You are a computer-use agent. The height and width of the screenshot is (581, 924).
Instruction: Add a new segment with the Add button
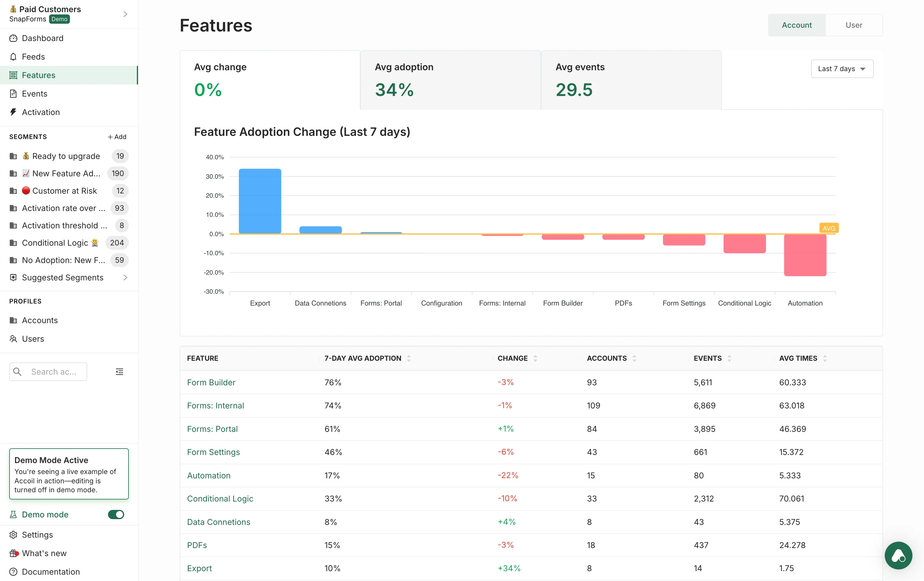[117, 136]
